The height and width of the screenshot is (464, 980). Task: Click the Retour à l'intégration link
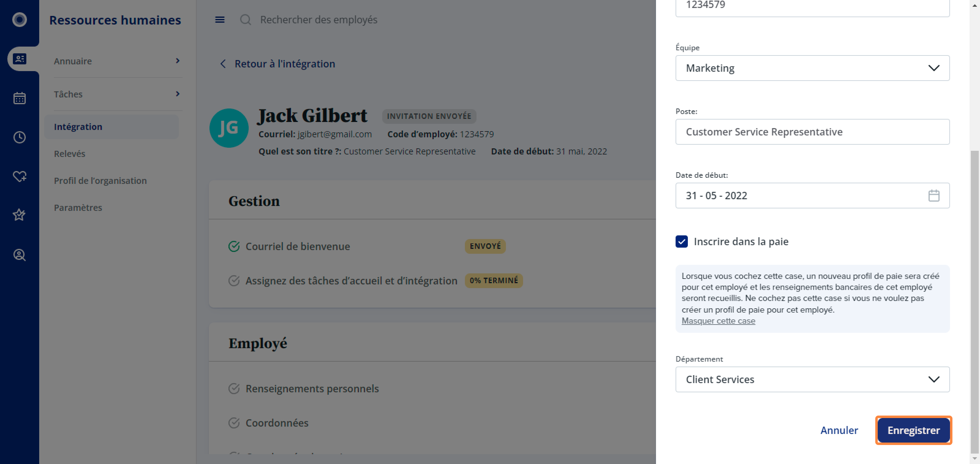(x=285, y=64)
